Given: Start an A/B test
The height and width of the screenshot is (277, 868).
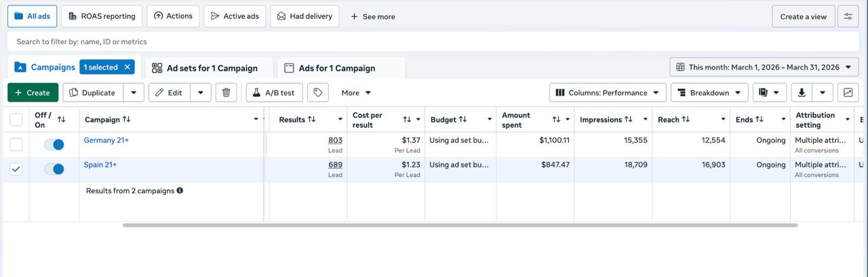Looking at the screenshot, I should pos(274,93).
